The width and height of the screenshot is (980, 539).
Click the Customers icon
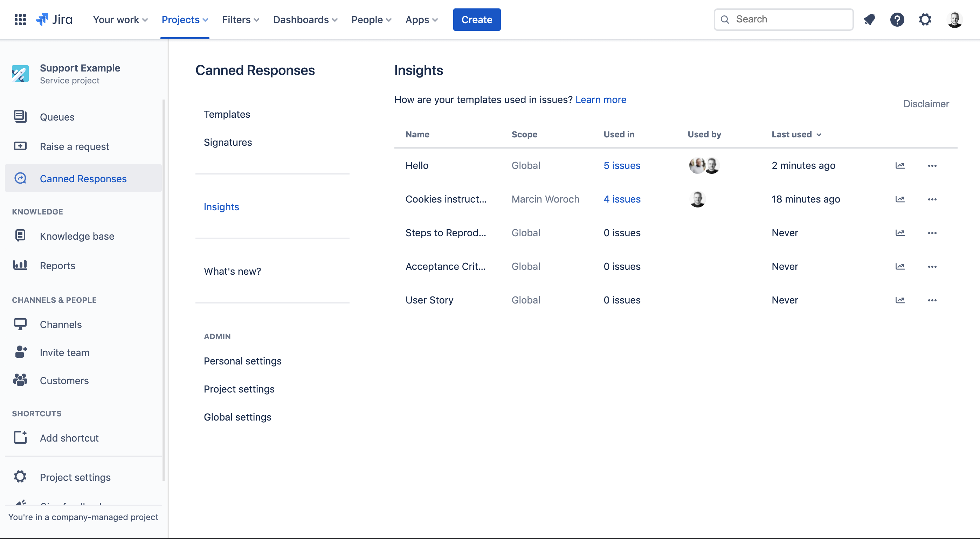tap(20, 380)
